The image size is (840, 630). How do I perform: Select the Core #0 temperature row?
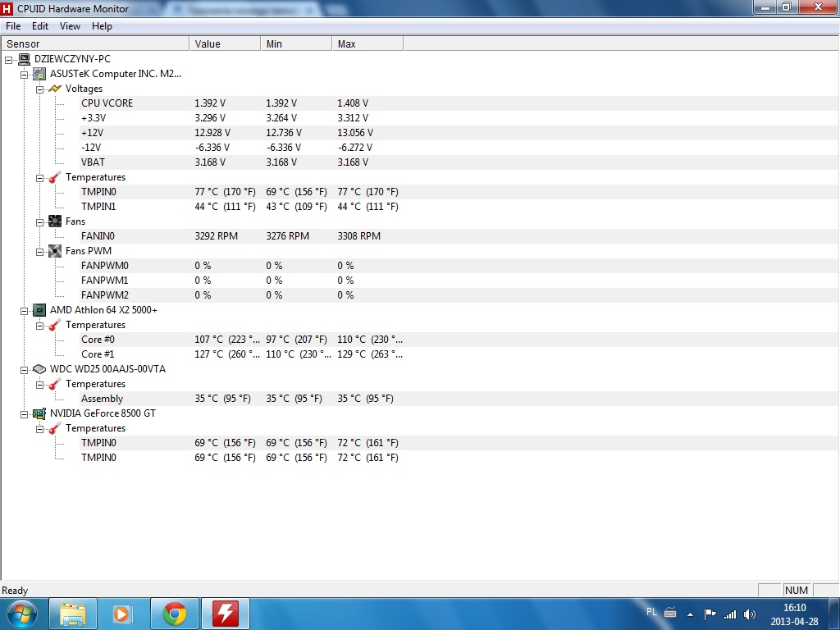click(x=459, y=340)
